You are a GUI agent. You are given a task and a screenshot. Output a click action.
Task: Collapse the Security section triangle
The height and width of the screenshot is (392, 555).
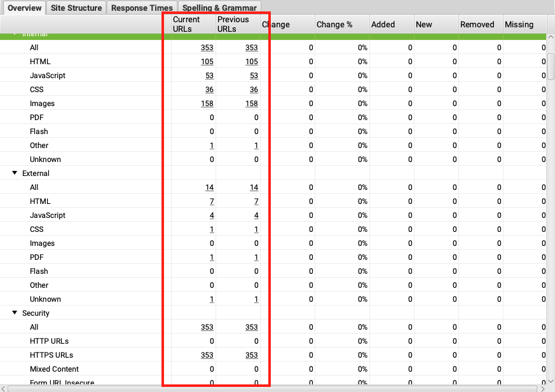point(15,313)
